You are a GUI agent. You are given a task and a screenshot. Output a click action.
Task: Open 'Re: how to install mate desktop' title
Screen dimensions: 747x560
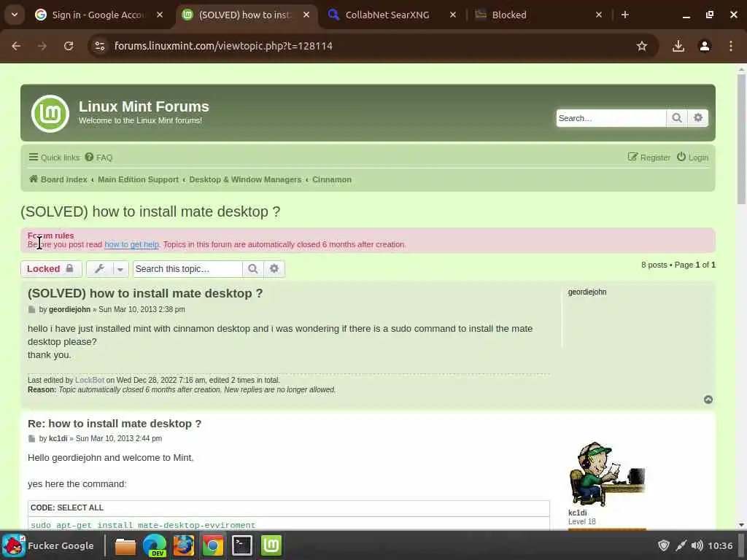point(115,424)
